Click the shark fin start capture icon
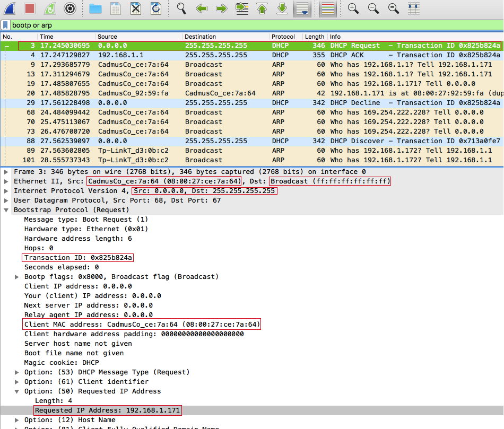 click(10, 8)
